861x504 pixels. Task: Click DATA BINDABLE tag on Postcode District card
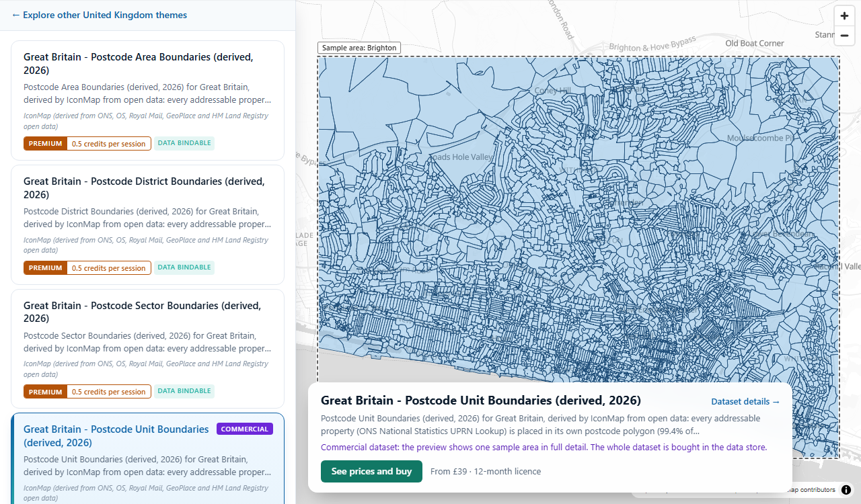click(184, 267)
